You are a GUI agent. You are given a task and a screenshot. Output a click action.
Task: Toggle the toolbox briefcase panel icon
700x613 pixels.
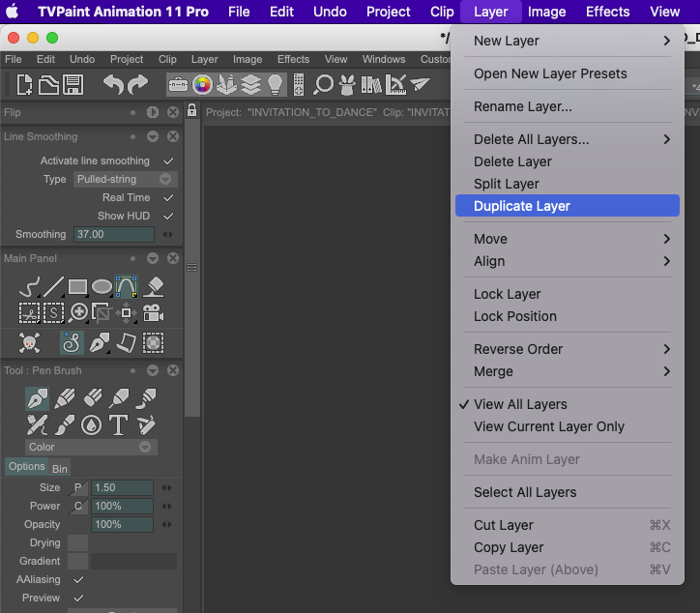click(178, 84)
